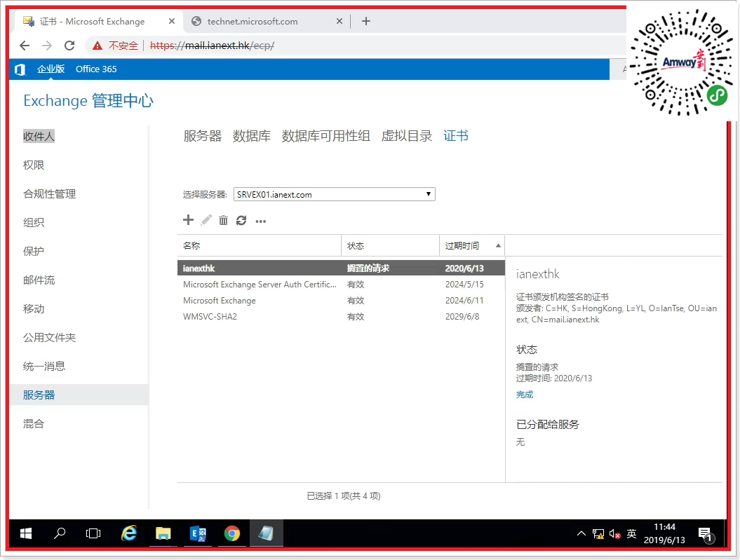Select the 数据库 tab
Image resolution: width=740 pixels, height=560 pixels.
[252, 136]
